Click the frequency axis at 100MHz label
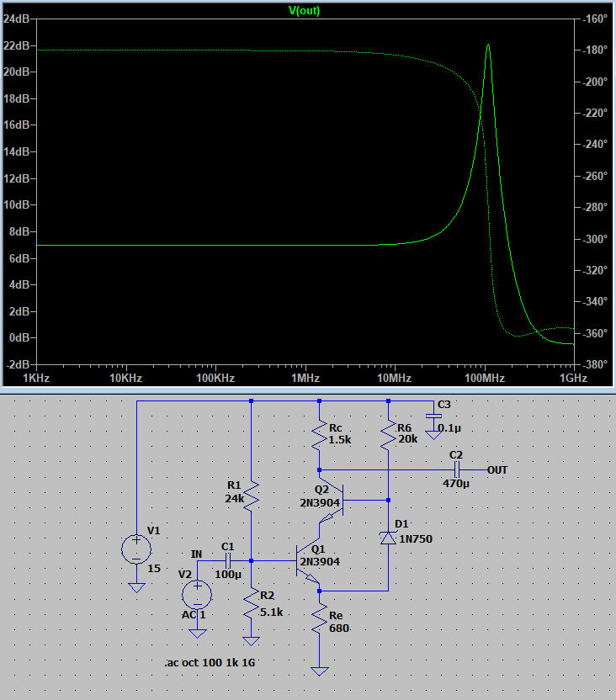This screenshot has height=700, width=616. 484,379
